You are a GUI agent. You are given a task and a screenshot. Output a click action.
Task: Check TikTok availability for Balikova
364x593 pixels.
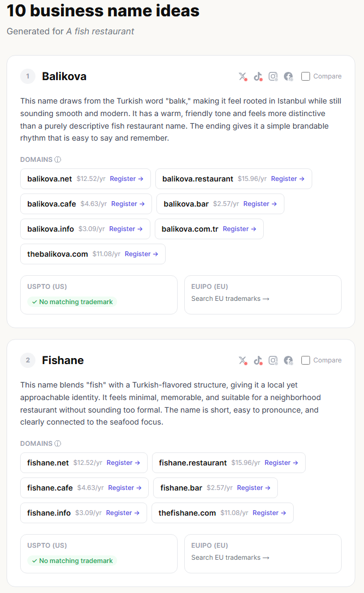coord(258,76)
